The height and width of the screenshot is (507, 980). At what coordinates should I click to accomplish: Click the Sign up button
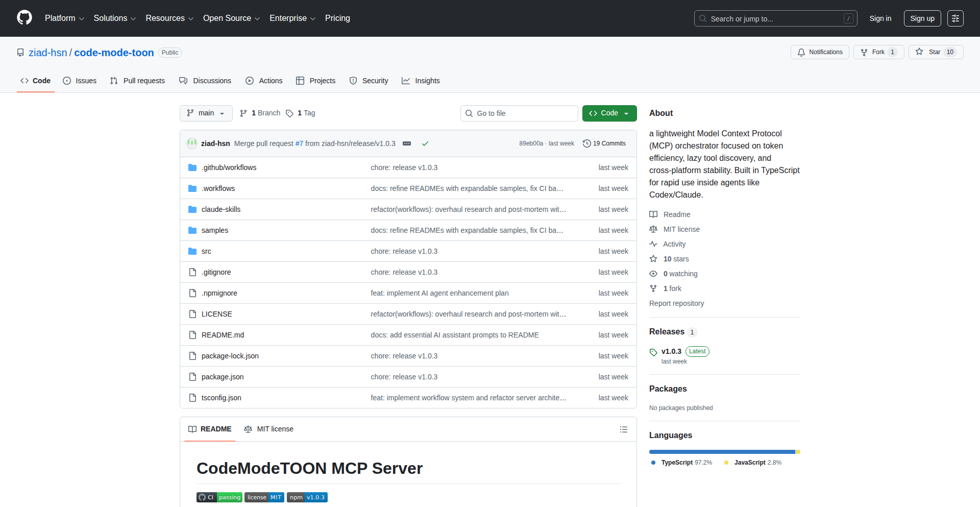pos(922,18)
